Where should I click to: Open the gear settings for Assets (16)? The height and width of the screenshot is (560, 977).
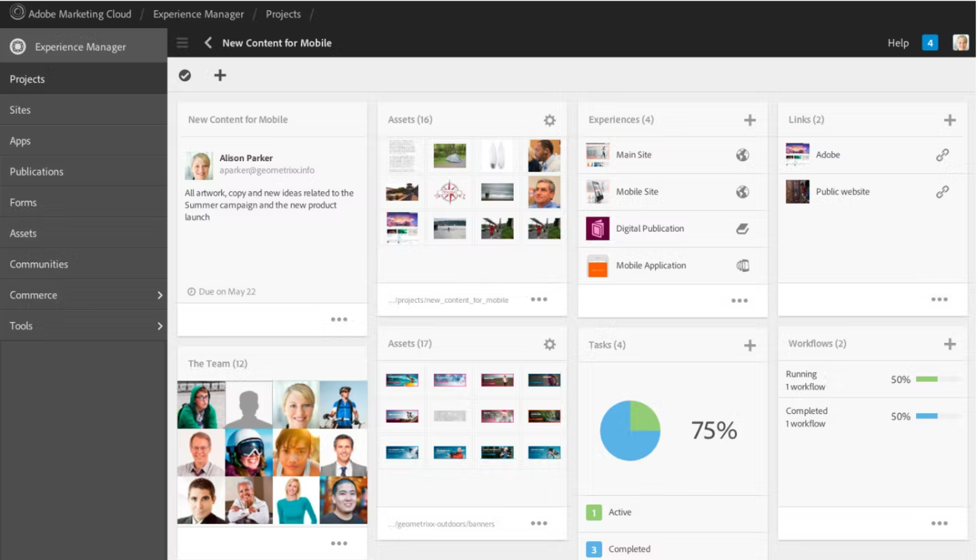(x=550, y=120)
